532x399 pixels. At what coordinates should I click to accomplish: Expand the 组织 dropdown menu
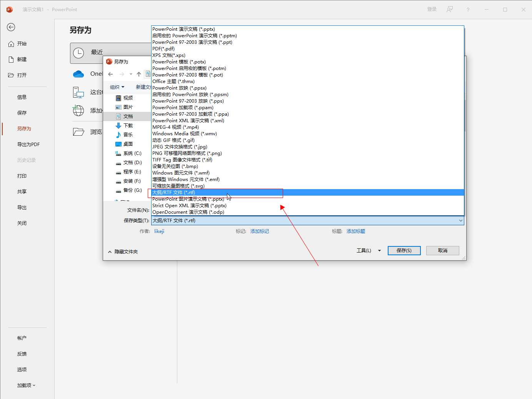pos(117,87)
